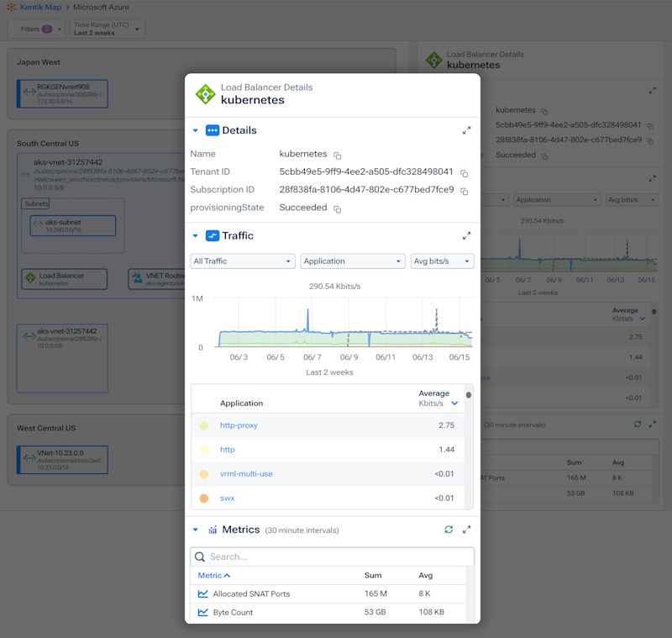Screen dimensions: 672x638
Task: Sort by Average Kbits/s column
Action: click(438, 398)
